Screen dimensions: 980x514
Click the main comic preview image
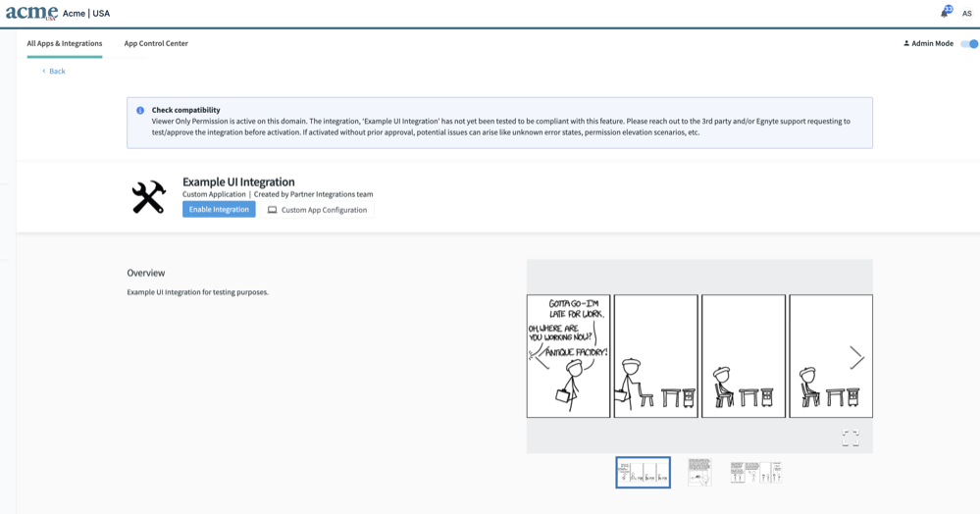(699, 356)
